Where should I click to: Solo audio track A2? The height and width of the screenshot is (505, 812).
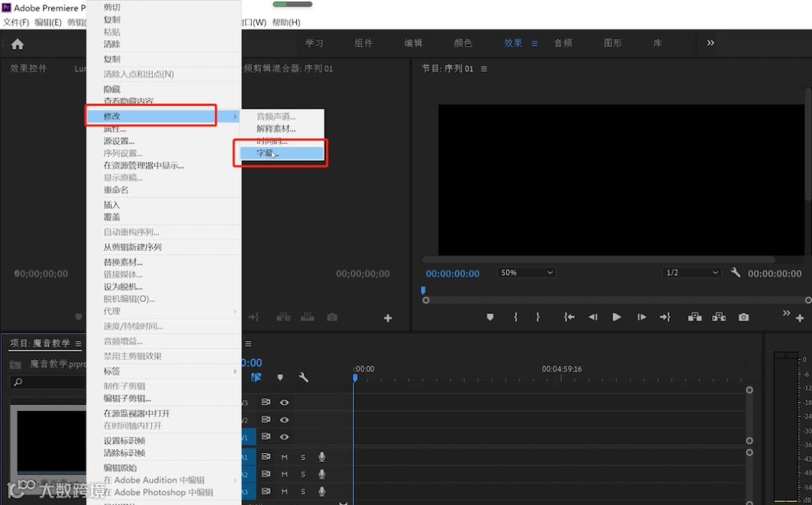click(x=303, y=474)
